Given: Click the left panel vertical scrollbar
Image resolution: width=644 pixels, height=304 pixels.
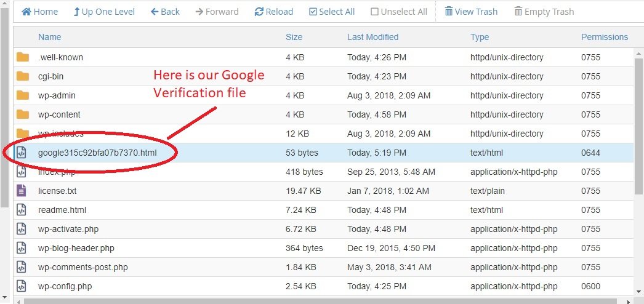Looking at the screenshot, I should click(4, 106).
